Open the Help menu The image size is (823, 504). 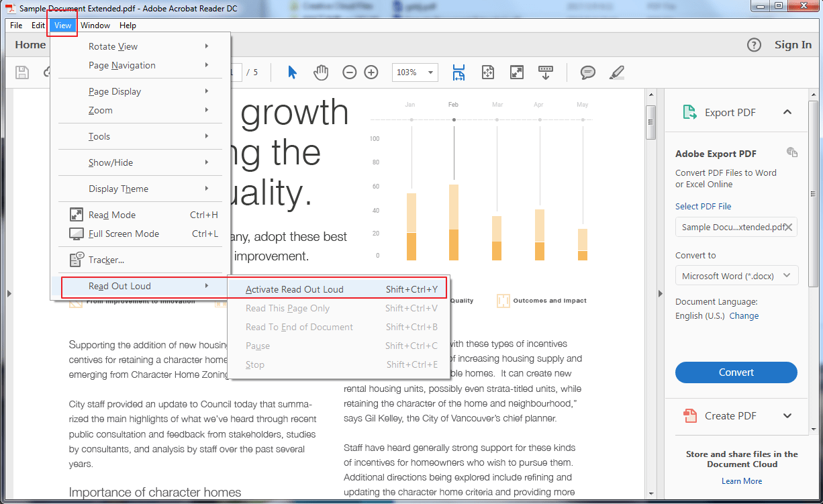(x=128, y=26)
